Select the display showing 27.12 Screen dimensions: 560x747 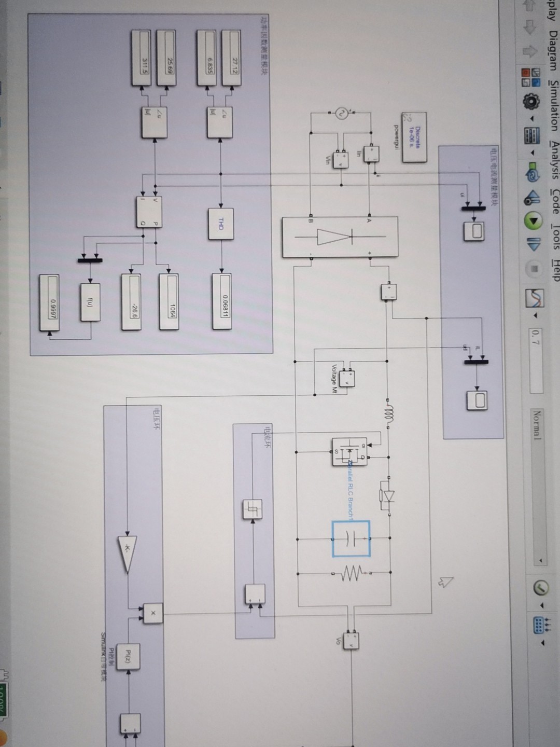tap(233, 57)
